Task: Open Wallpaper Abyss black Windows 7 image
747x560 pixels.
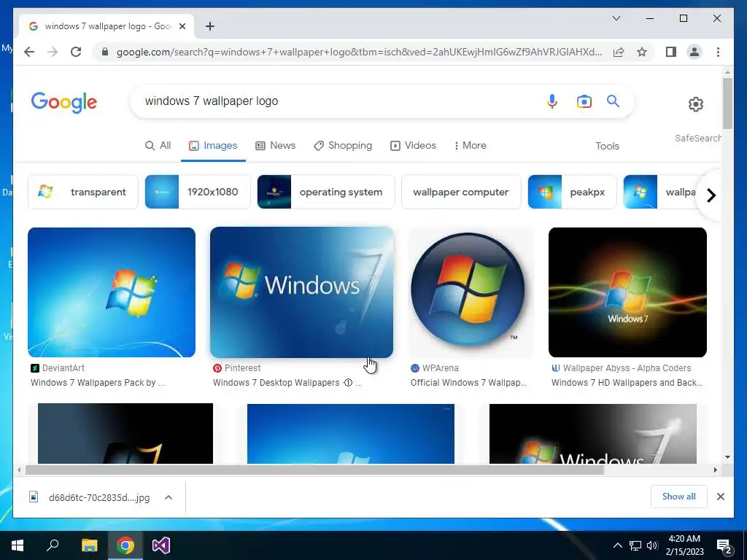Action: pos(627,292)
